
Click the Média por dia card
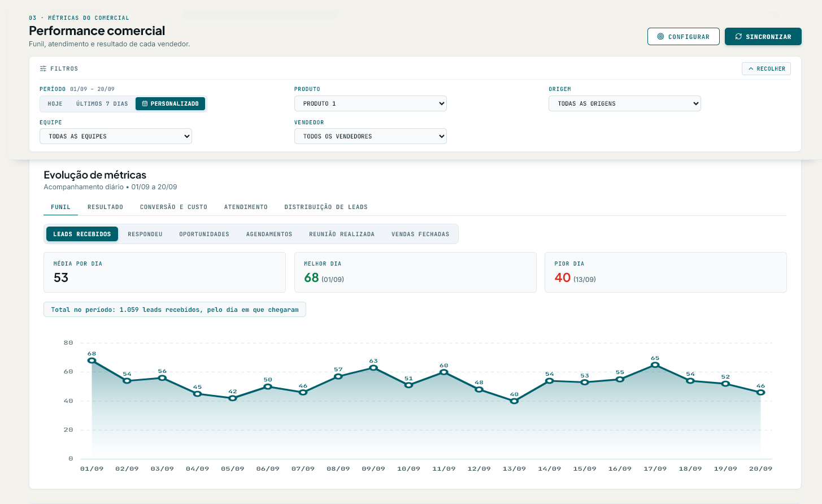164,272
